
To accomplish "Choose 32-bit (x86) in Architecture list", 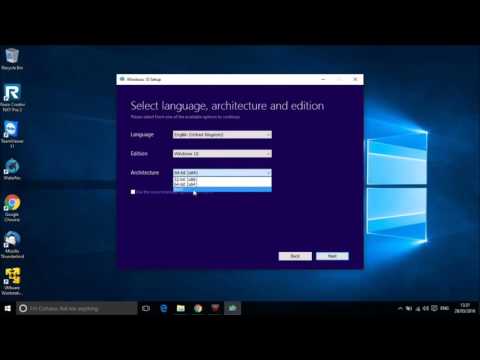I will pyautogui.click(x=222, y=179).
